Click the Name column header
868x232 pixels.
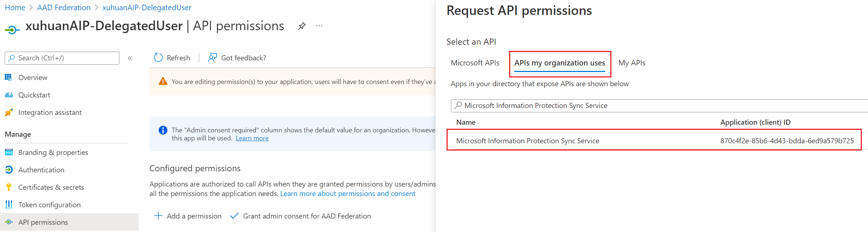coord(466,123)
